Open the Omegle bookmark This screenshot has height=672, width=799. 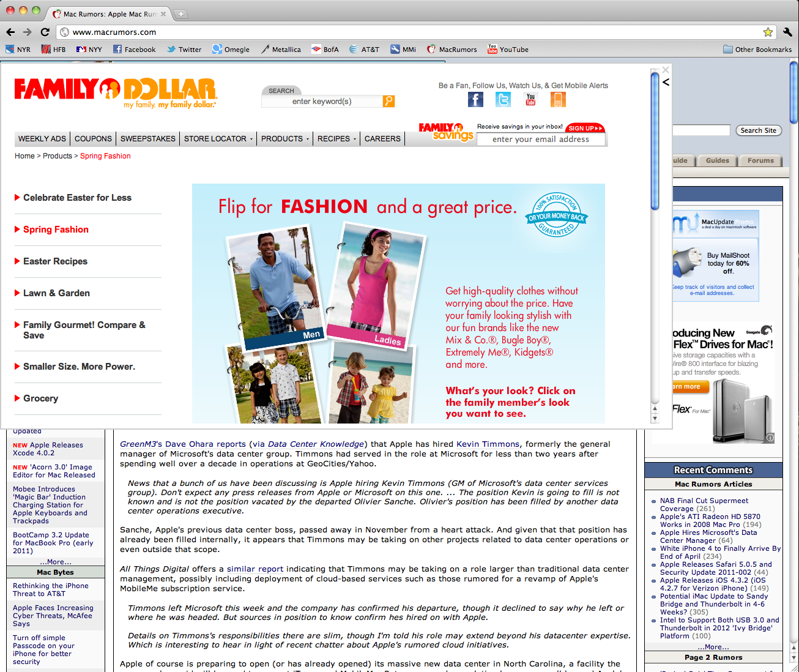point(231,50)
